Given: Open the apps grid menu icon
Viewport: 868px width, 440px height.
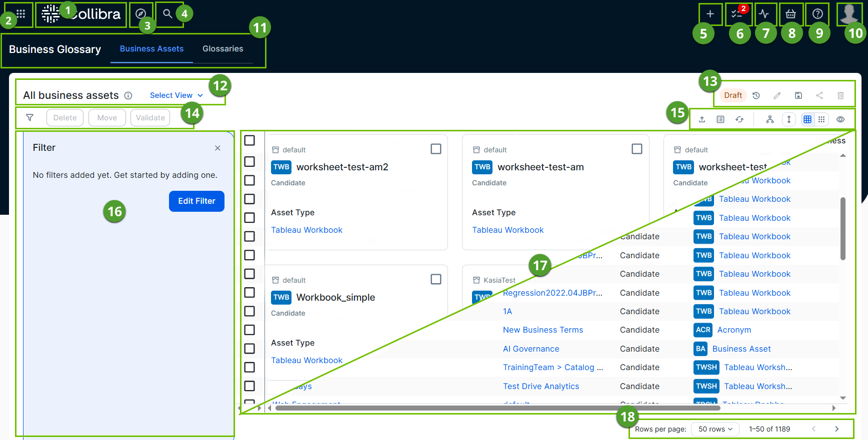Looking at the screenshot, I should coord(20,14).
